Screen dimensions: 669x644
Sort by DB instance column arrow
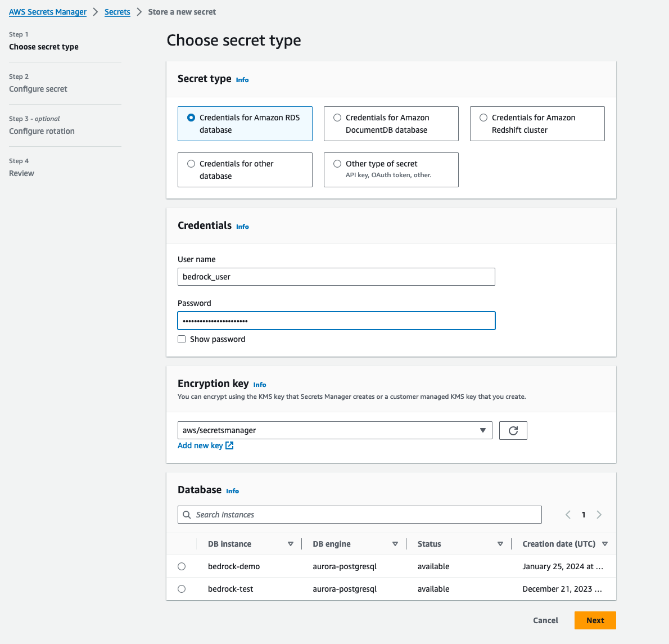(x=291, y=544)
